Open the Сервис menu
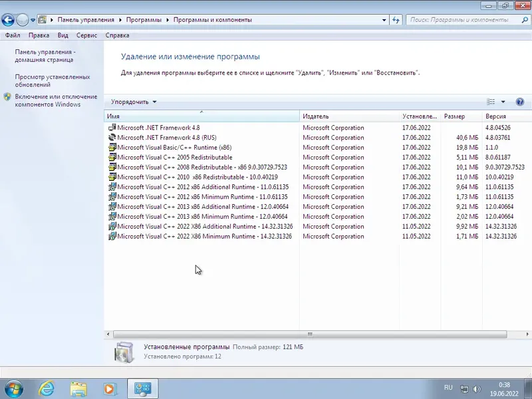 [86, 35]
